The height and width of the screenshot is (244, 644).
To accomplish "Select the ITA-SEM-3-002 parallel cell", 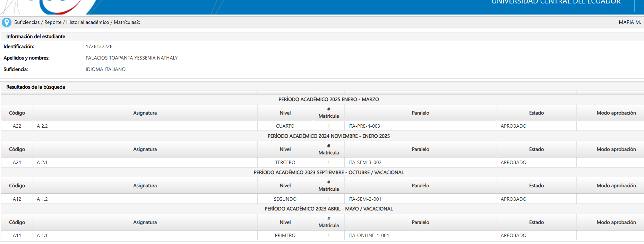I will [x=421, y=162].
